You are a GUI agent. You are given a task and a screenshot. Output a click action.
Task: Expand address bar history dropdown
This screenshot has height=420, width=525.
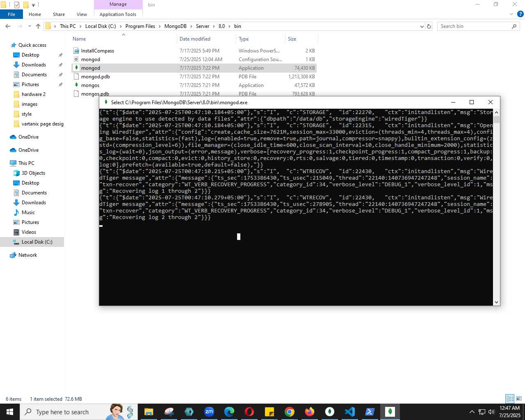click(x=422, y=26)
